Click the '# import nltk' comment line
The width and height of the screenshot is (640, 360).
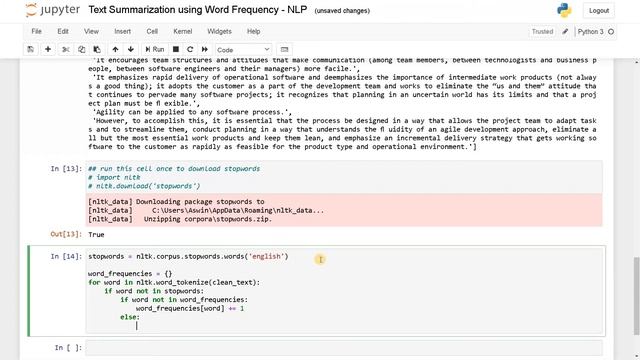114,178
